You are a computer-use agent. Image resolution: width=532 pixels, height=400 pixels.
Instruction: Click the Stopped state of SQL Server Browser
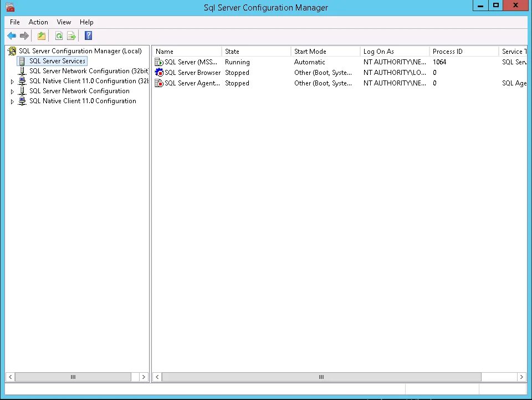click(x=237, y=72)
